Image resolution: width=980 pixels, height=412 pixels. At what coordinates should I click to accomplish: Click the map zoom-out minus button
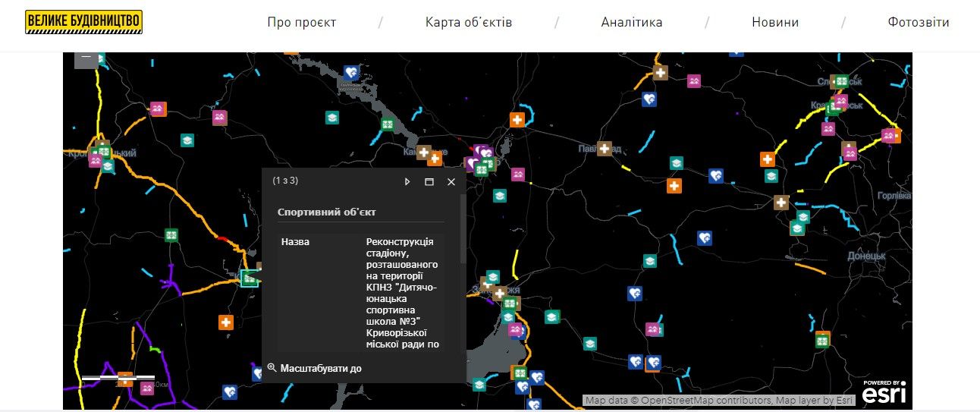(86, 58)
